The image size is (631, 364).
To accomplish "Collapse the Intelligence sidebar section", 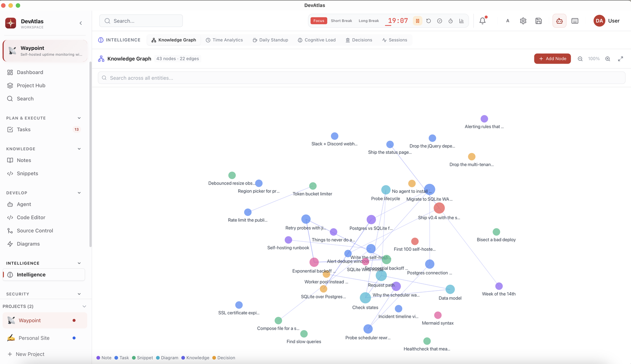I will (79, 263).
